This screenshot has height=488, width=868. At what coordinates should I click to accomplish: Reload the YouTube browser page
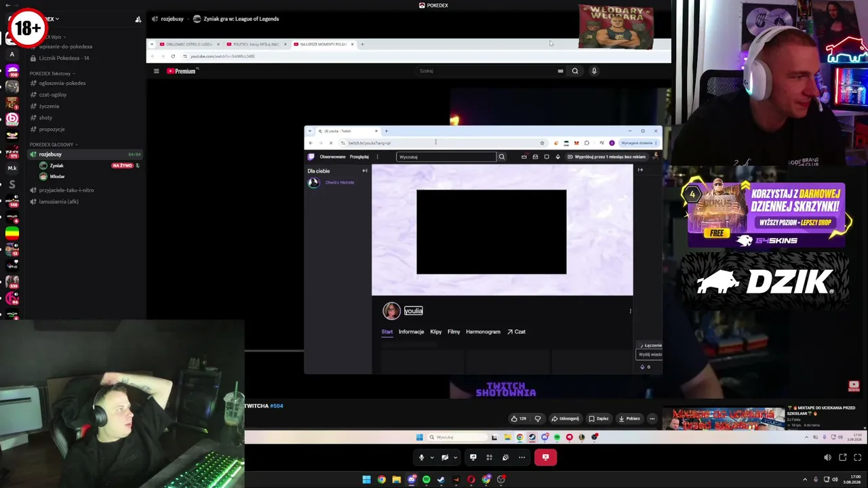[173, 56]
